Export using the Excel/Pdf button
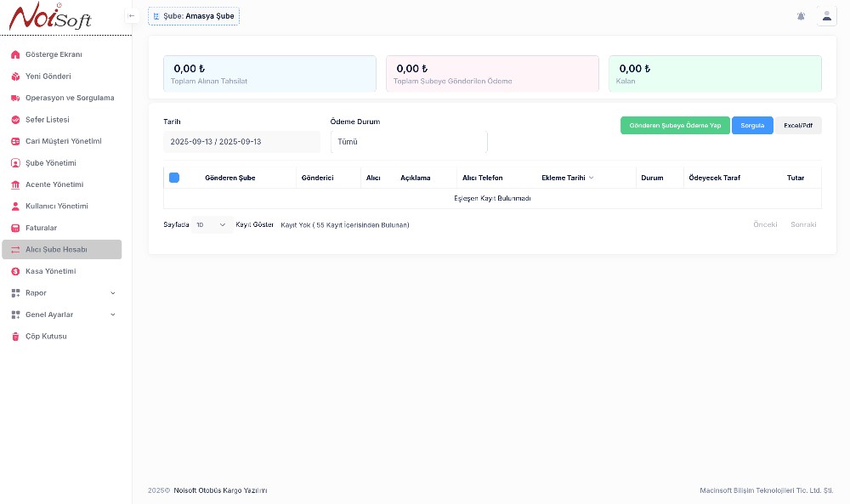 coord(798,126)
